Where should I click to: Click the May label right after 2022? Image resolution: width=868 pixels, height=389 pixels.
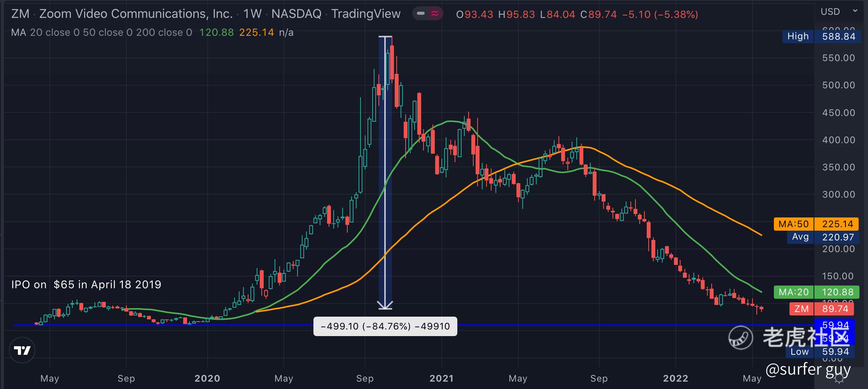[x=752, y=378]
